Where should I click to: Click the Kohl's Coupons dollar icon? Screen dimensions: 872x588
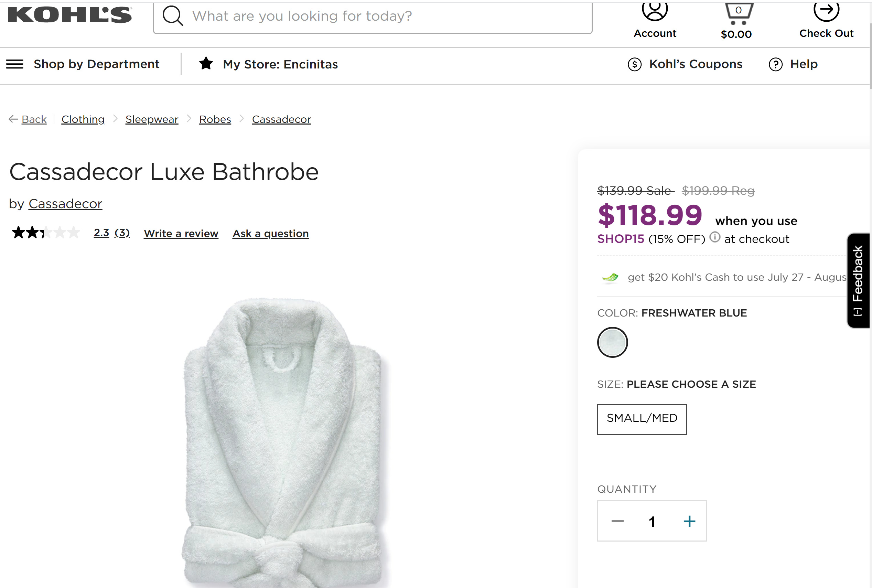[634, 64]
